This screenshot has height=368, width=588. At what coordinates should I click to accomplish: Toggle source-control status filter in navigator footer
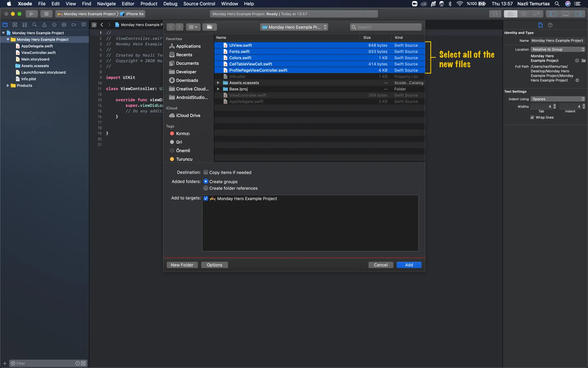click(x=83, y=363)
